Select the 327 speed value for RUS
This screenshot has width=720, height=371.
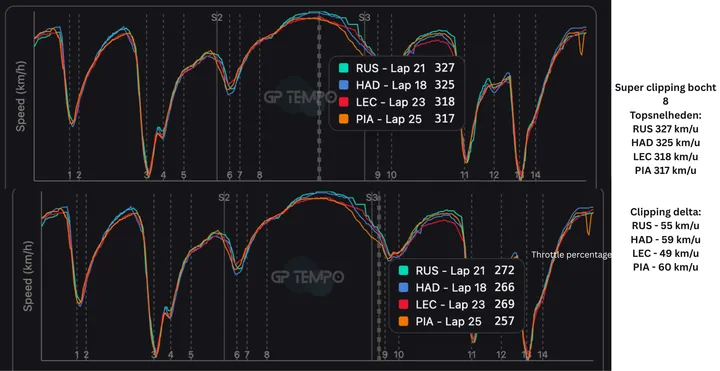[x=444, y=68]
